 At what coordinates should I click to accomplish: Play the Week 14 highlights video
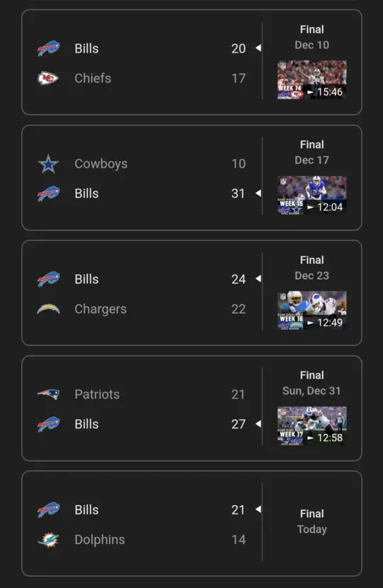312,80
